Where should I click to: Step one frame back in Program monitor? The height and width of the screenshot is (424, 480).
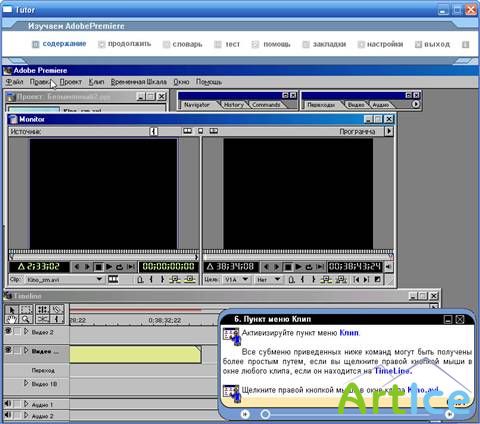click(266, 267)
